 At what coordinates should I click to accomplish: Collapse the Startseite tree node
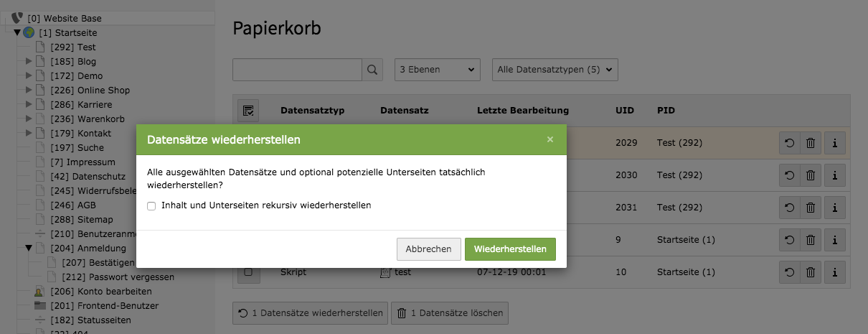point(17,32)
